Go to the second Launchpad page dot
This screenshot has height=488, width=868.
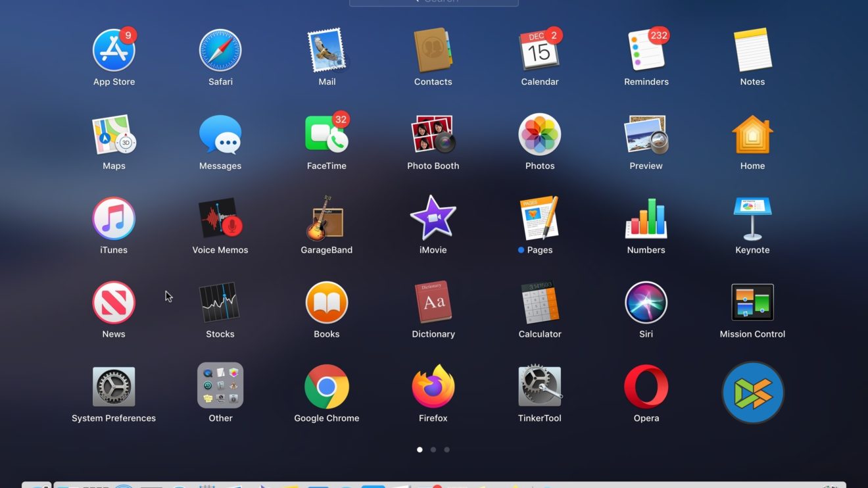433,450
